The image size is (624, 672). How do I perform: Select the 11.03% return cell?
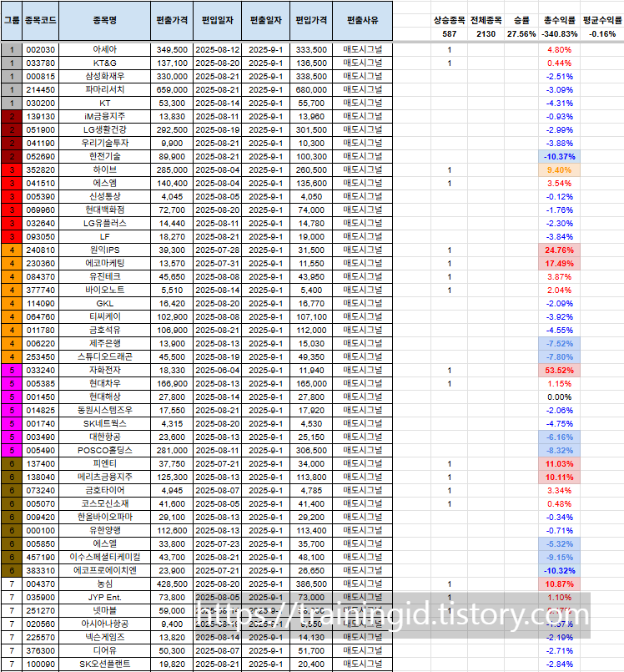point(559,463)
